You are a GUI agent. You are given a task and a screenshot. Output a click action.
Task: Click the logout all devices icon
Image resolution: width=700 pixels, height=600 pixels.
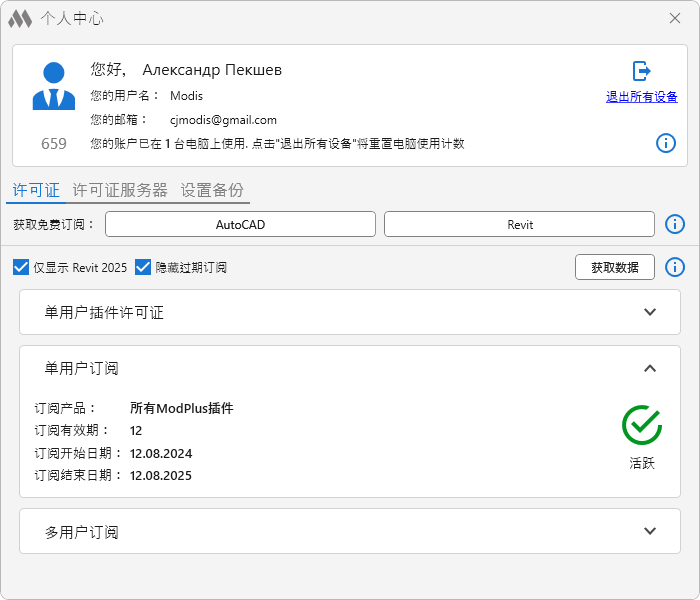[x=642, y=71]
